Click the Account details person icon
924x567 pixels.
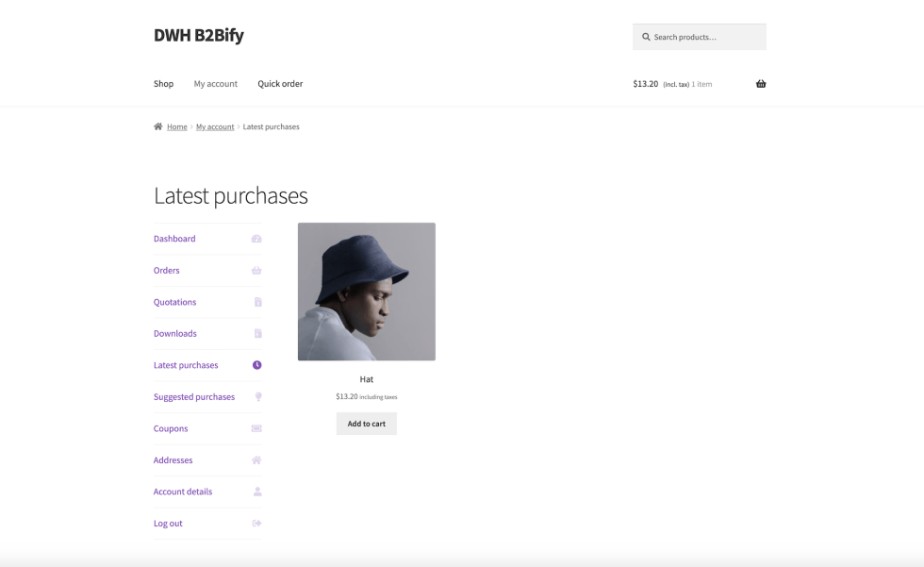tap(257, 492)
